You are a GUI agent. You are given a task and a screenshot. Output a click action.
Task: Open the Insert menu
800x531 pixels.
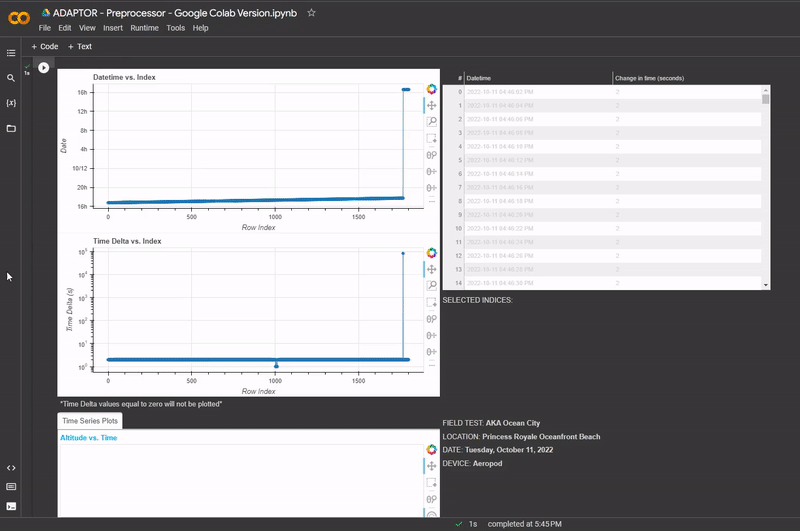click(113, 28)
